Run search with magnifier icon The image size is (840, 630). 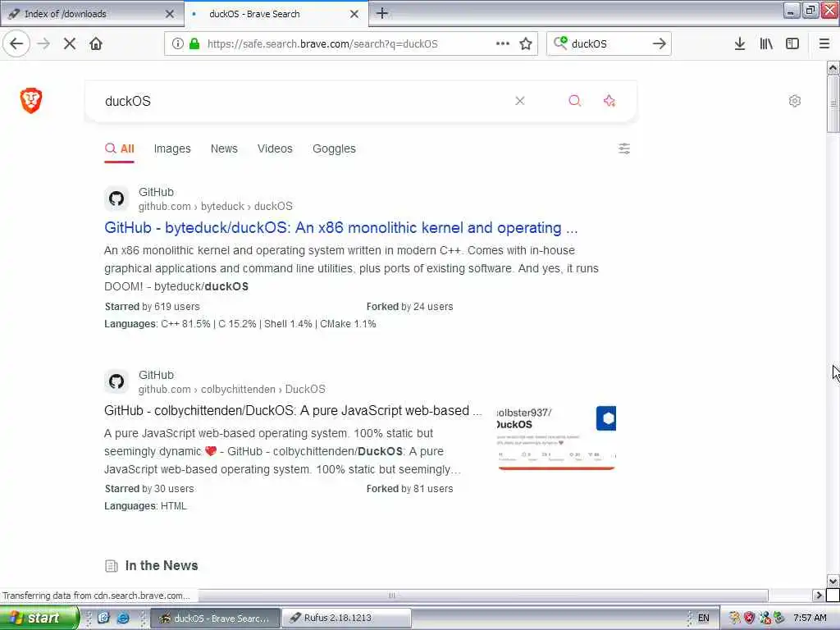(x=574, y=101)
